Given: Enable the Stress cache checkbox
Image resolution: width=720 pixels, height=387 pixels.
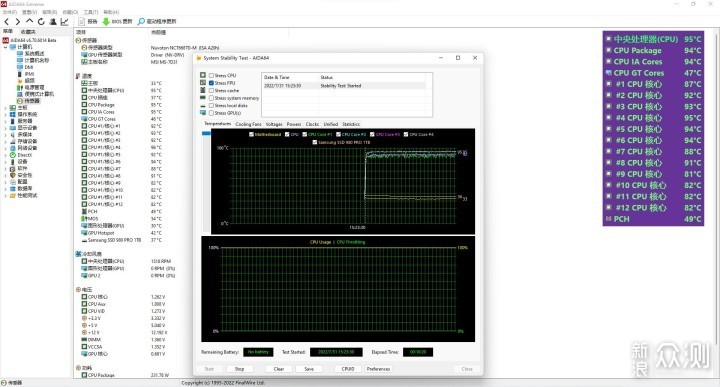Looking at the screenshot, I should click(211, 90).
